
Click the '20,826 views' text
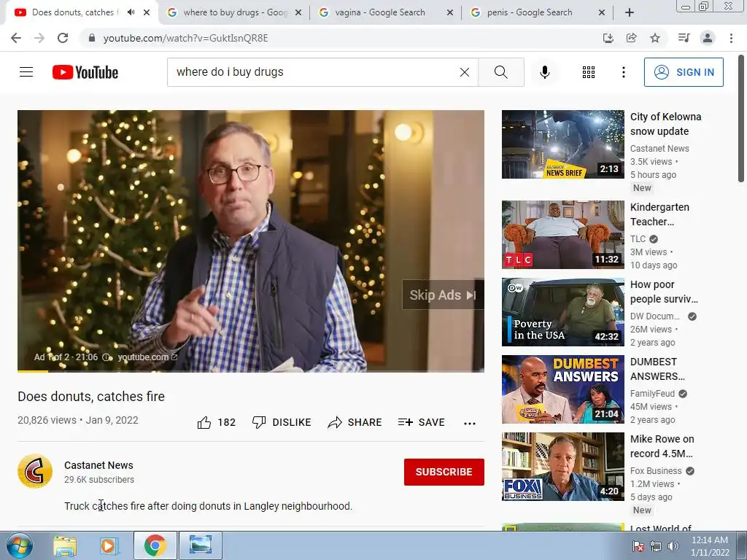tap(47, 421)
